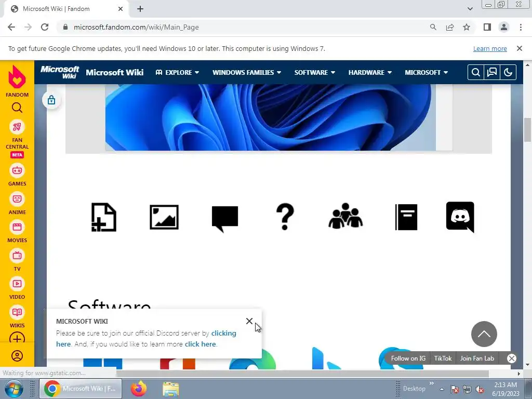Click the horizontal scrollbar thumb

pos(302,374)
